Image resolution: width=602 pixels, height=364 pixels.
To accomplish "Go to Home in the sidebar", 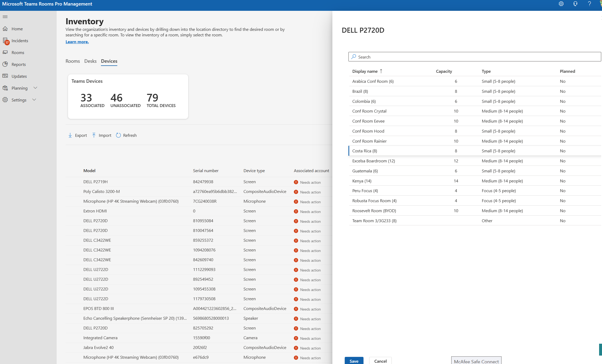I will click(x=17, y=29).
